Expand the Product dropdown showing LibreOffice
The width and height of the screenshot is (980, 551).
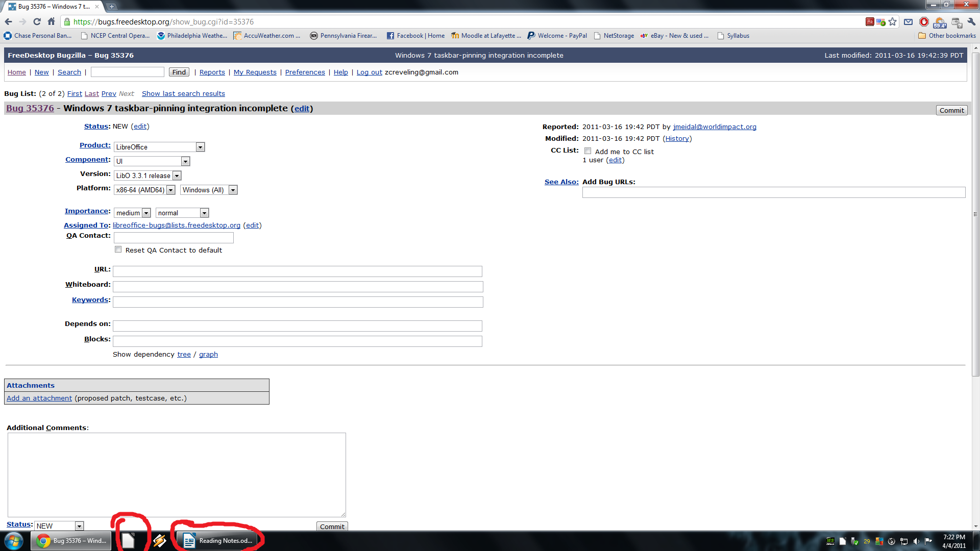159,147
